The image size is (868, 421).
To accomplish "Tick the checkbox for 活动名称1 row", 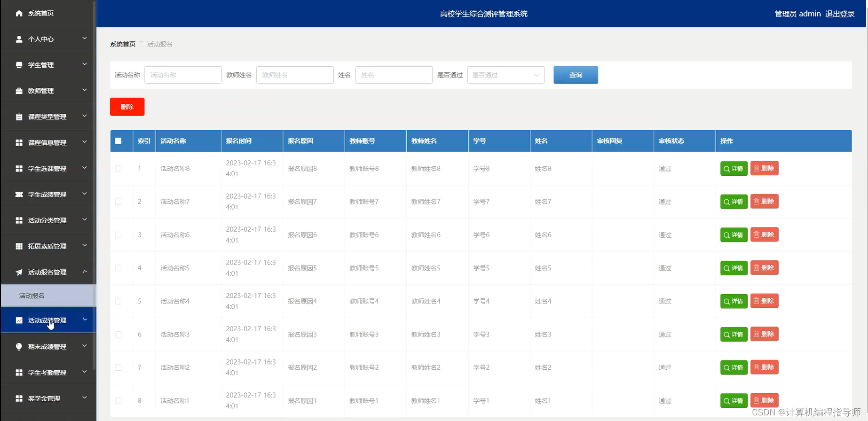I will (x=118, y=401).
